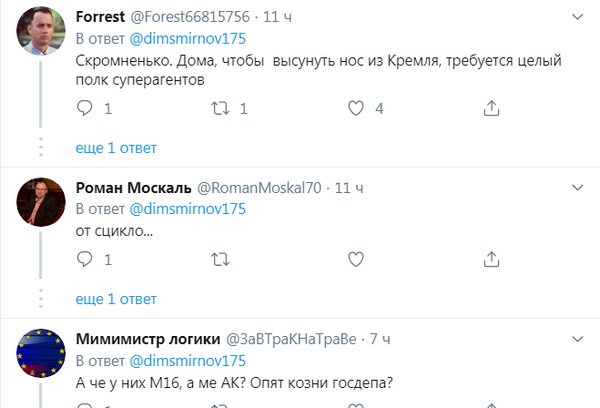Reply to Forrest's tweet
The image size is (600, 408).
[x=86, y=108]
